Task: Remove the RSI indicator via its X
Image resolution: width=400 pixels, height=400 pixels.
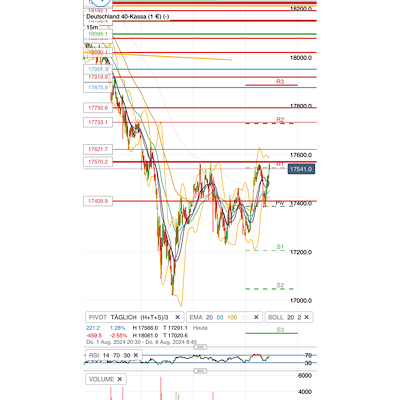Action: pyautogui.click(x=136, y=355)
